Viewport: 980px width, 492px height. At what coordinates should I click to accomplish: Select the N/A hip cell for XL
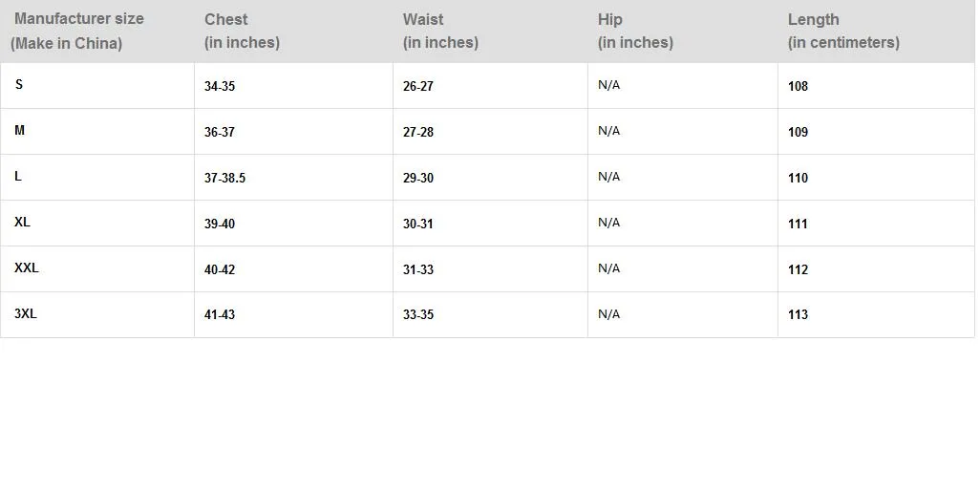tap(608, 223)
